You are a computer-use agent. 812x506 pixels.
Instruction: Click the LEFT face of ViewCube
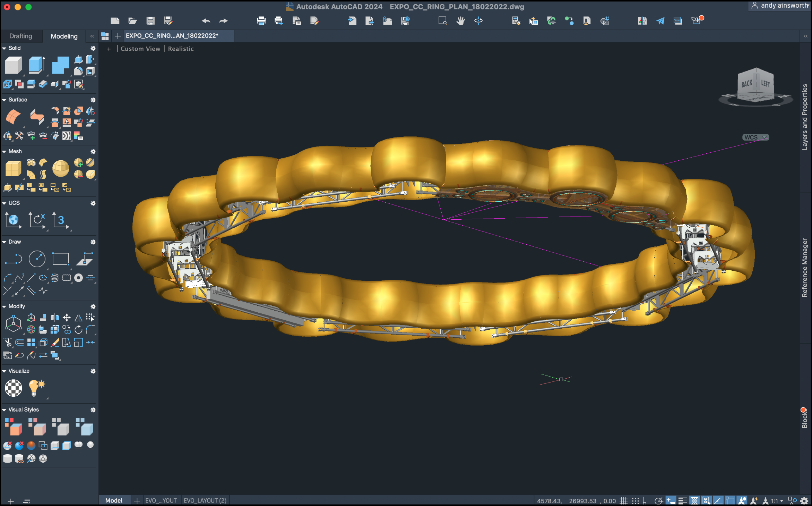point(766,84)
